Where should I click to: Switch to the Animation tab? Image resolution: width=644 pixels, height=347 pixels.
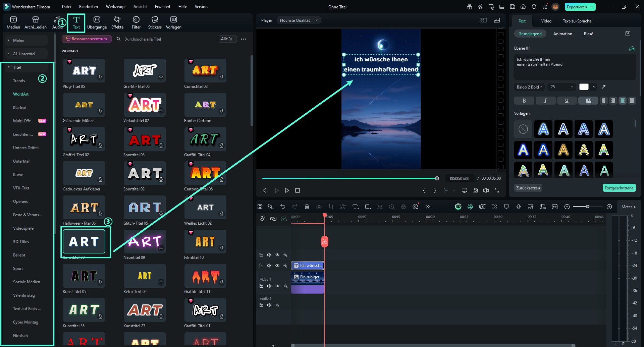pos(562,34)
